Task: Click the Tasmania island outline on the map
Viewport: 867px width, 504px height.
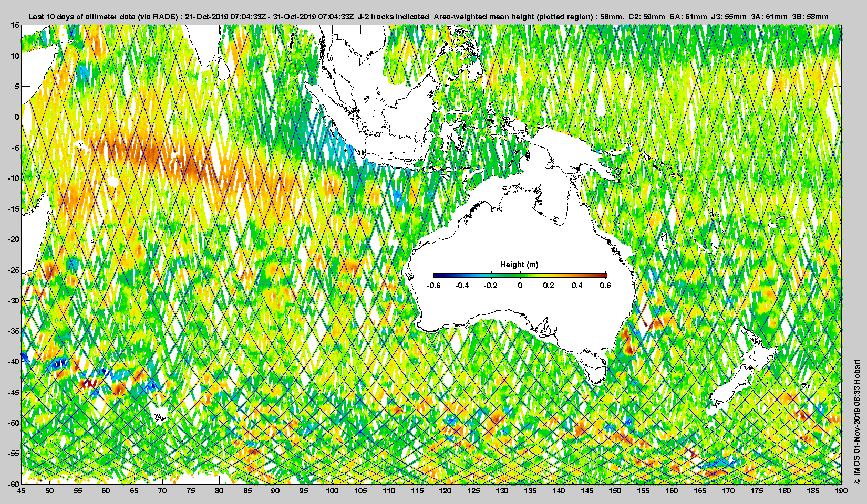Action: (596, 372)
